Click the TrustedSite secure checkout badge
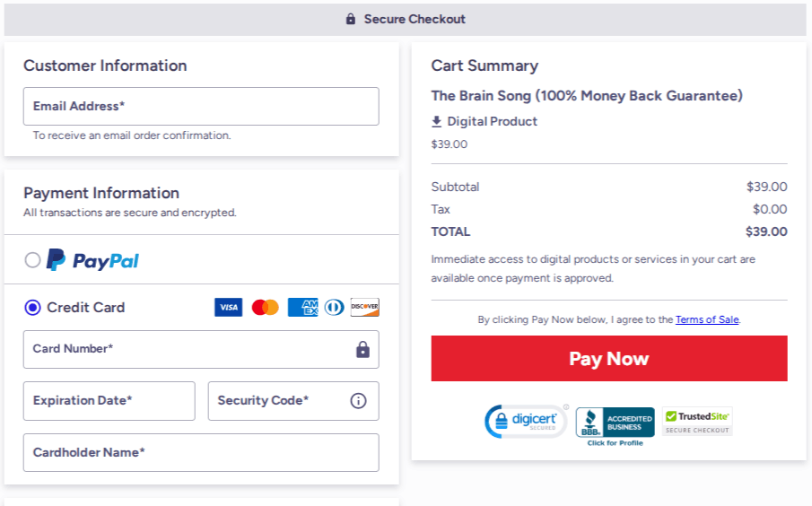 [x=697, y=421]
